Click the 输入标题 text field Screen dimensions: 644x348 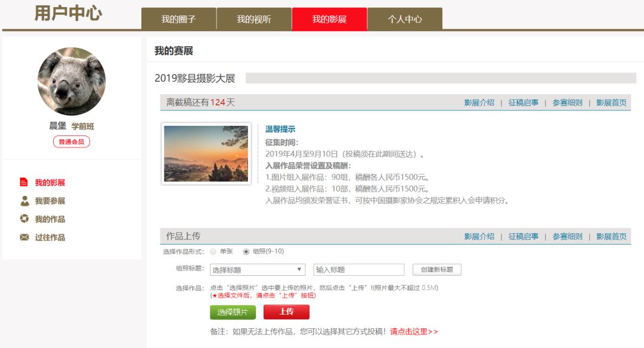tap(359, 269)
